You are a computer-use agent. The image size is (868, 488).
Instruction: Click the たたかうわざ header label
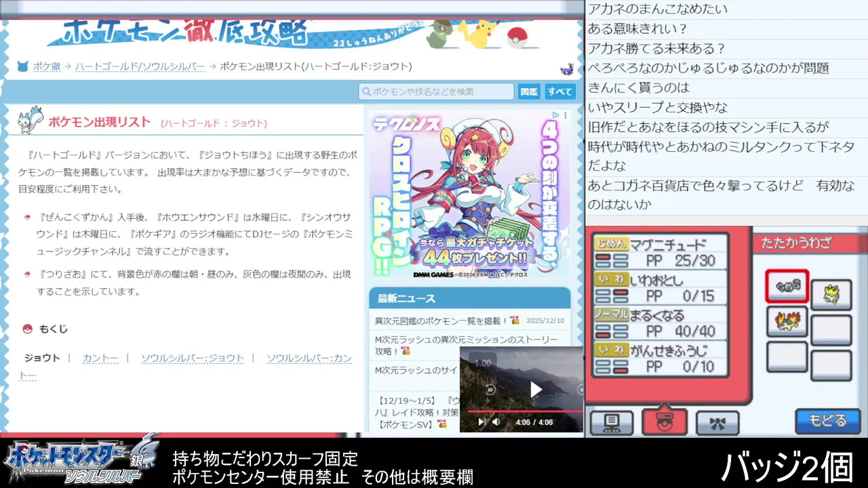click(x=795, y=243)
